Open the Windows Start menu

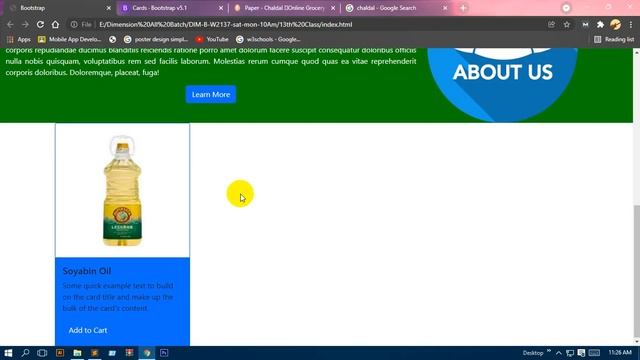(8, 353)
